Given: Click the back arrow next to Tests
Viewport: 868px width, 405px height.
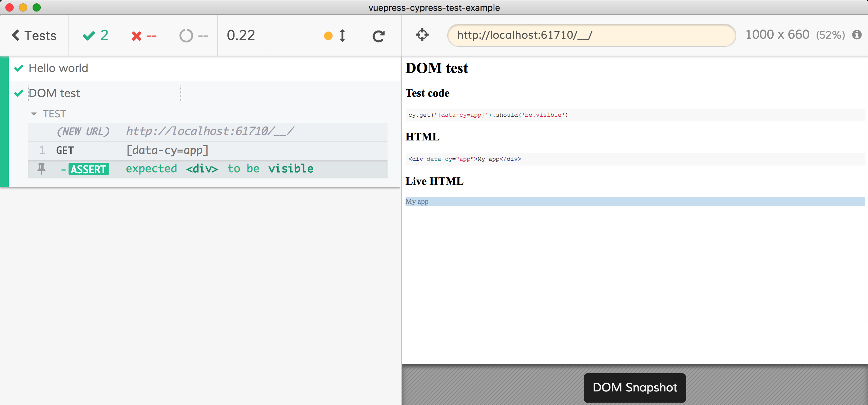Looking at the screenshot, I should click(16, 35).
